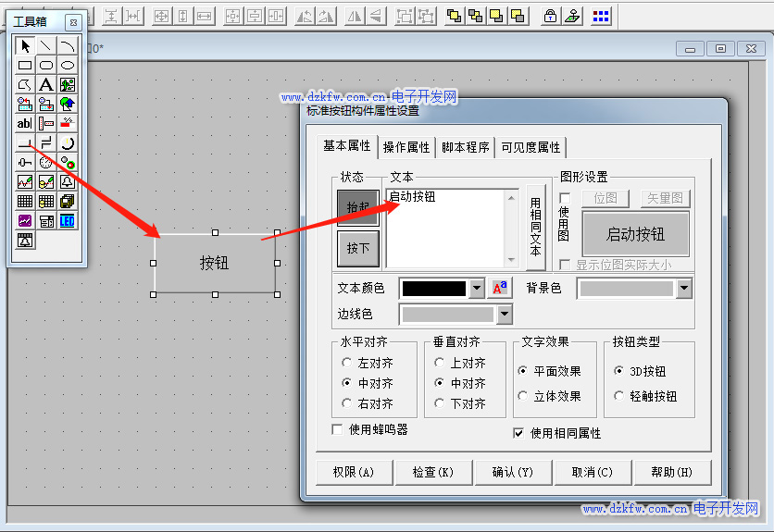Switch to the 操作属性 tab
This screenshot has width=774, height=532.
(406, 147)
